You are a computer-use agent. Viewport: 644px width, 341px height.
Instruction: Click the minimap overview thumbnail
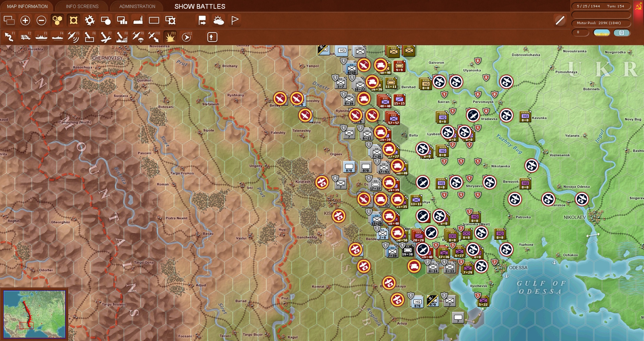click(x=34, y=314)
